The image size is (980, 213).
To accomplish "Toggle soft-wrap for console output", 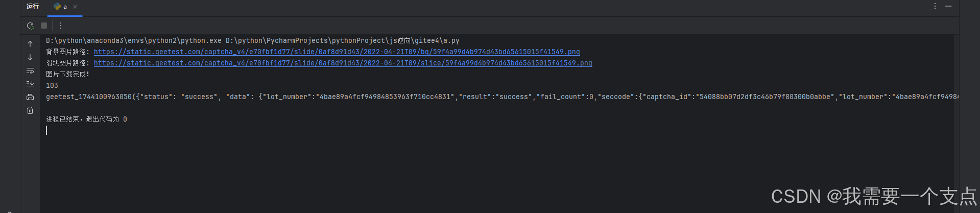I will click(x=30, y=70).
